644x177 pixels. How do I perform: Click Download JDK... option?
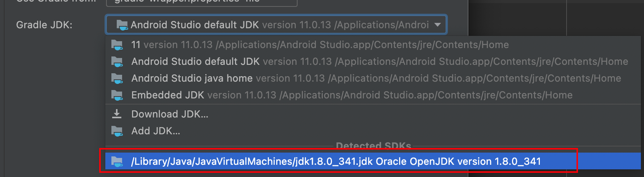point(373,114)
